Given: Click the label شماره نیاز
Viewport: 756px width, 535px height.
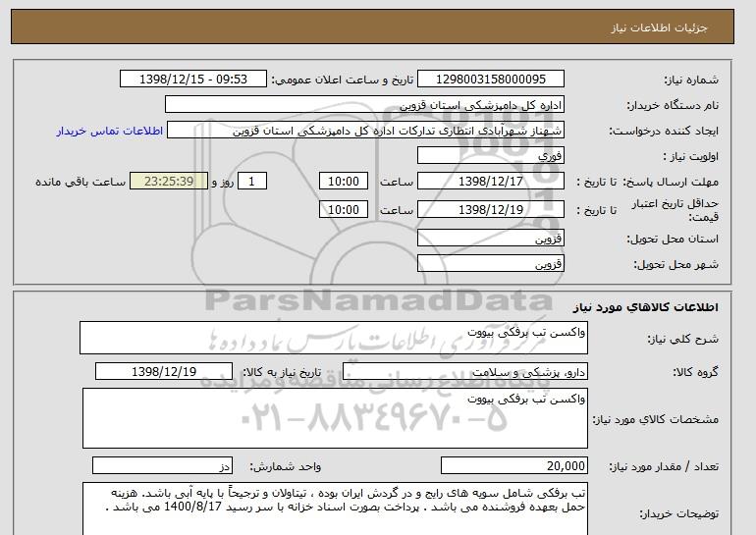Looking at the screenshot, I should coord(691,80).
